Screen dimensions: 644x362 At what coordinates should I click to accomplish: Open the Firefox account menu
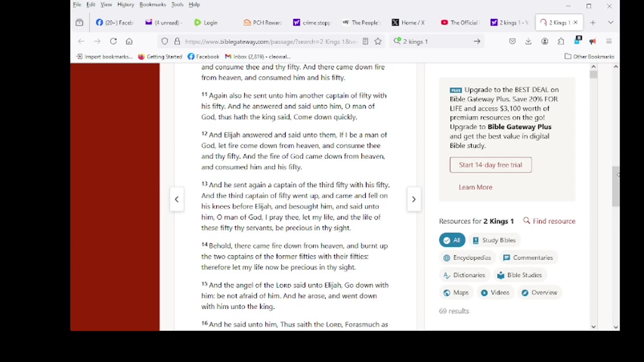pos(544,41)
